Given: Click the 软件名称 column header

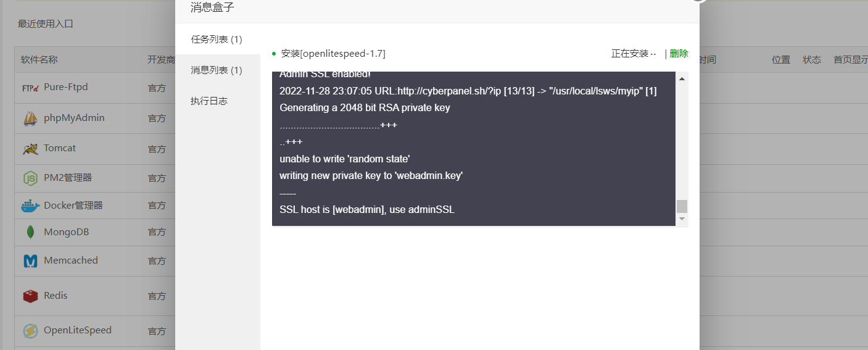Looking at the screenshot, I should (39, 60).
